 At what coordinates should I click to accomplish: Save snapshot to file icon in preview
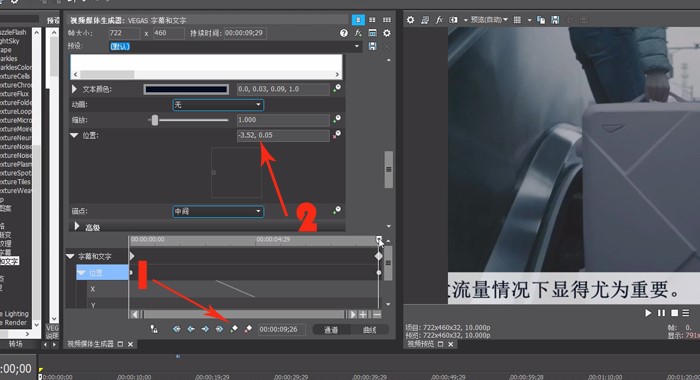(555, 20)
